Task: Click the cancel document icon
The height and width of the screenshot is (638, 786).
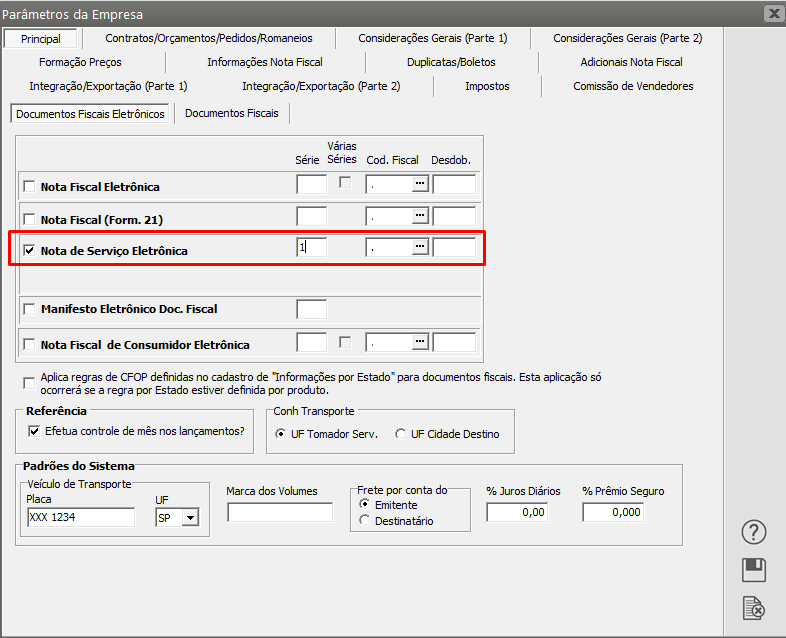Action: [753, 607]
